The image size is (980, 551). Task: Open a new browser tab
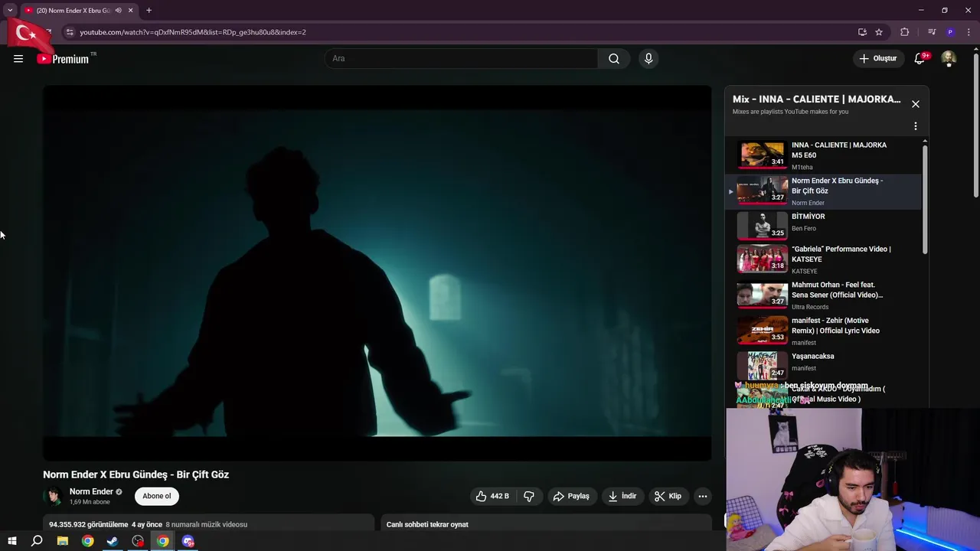pos(149,11)
